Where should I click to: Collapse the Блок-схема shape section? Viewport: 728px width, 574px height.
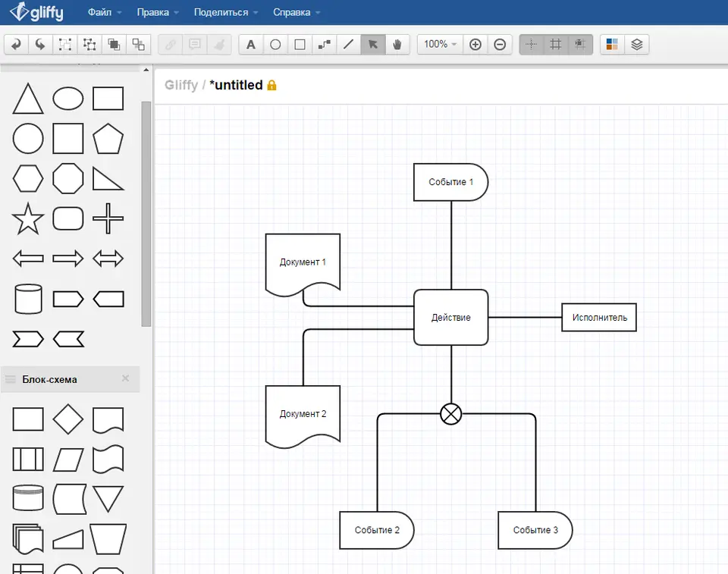click(50, 379)
